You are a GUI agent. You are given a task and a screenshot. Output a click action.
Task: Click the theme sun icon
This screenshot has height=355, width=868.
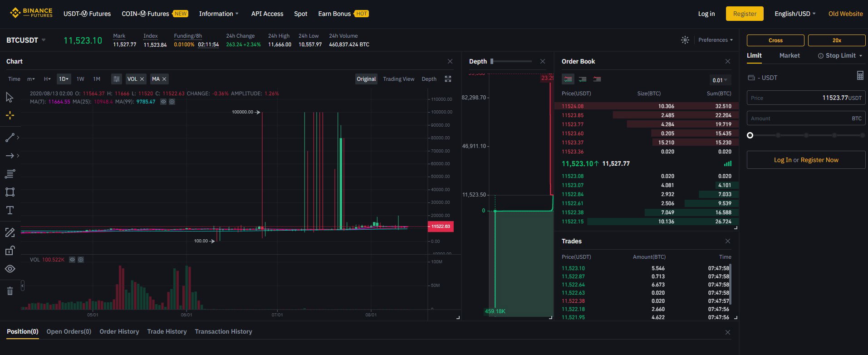(x=685, y=40)
